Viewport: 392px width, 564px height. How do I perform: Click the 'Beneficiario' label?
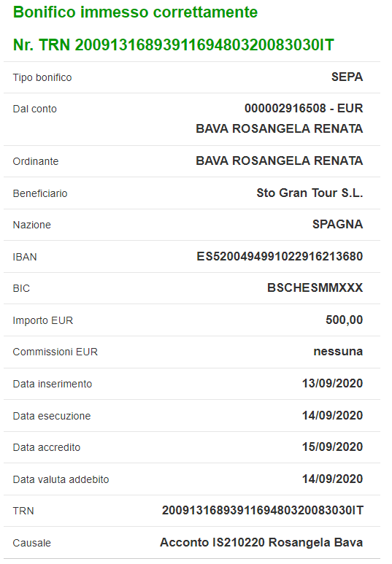click(x=40, y=193)
